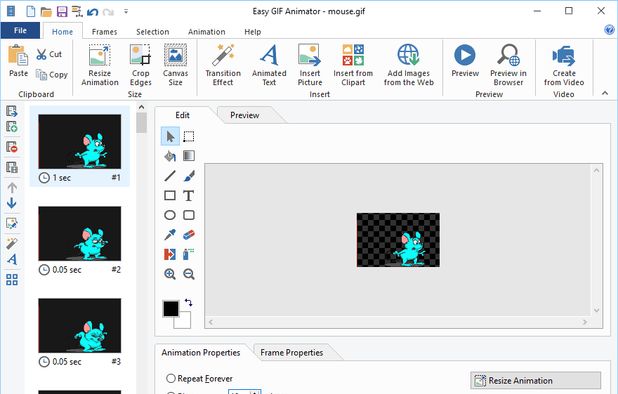Activate the eyedropper color picker tool

click(x=170, y=235)
